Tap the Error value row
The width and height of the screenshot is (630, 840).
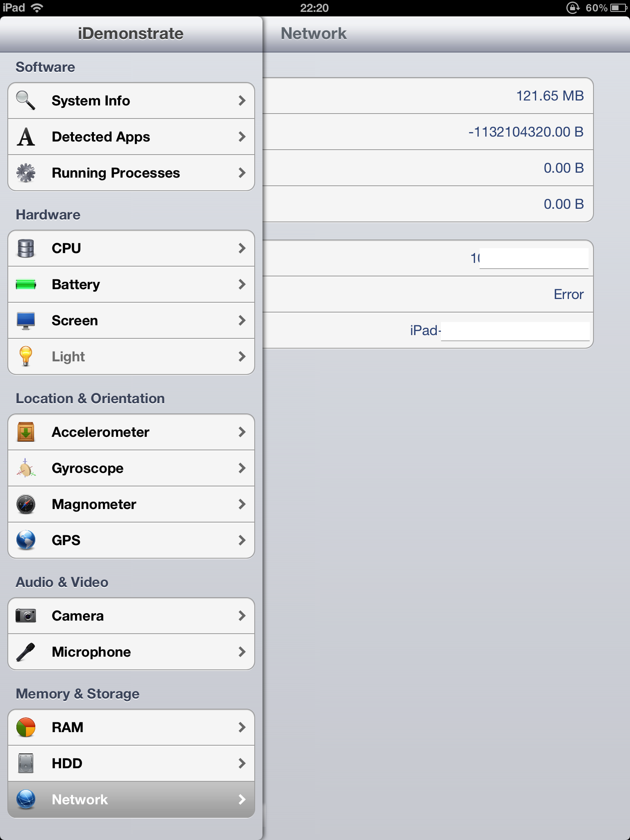[428, 294]
